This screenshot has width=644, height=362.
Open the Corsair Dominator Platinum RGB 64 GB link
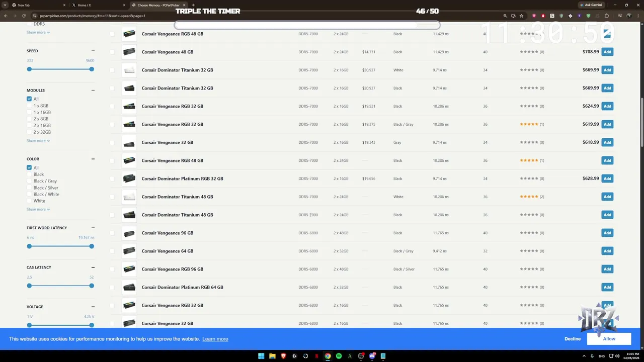click(x=182, y=287)
